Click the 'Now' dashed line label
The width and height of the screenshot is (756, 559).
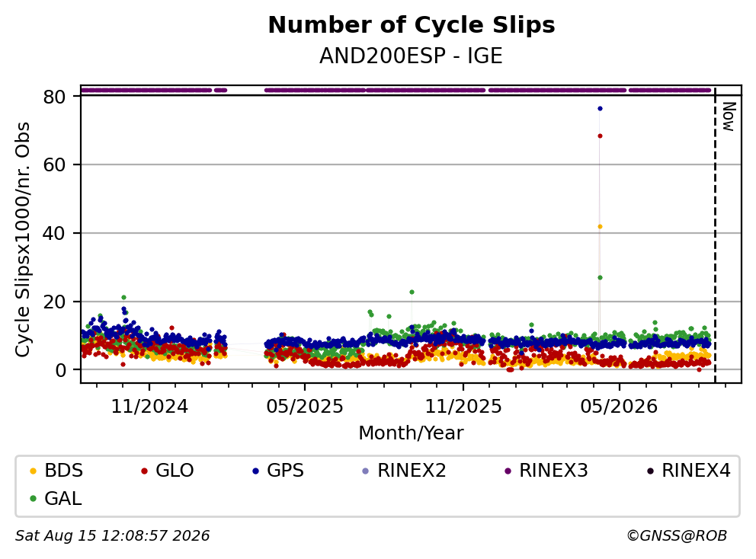(729, 117)
